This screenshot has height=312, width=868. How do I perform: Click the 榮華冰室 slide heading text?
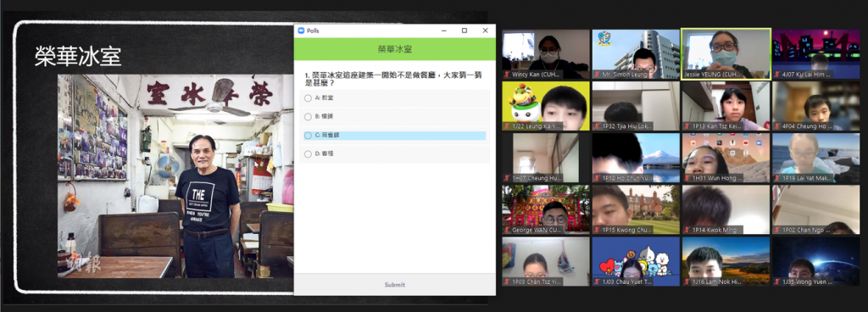point(78,57)
